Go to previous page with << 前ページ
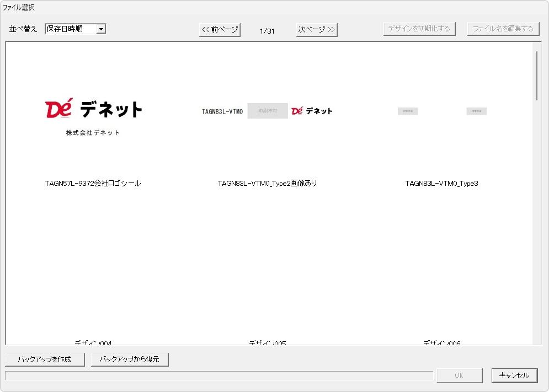The image size is (549, 392). click(220, 30)
